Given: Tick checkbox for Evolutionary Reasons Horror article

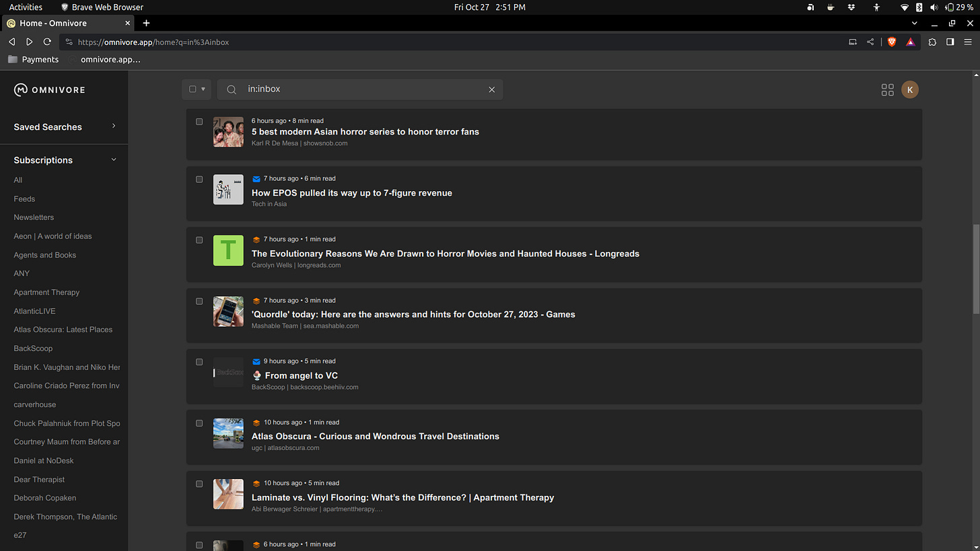Looking at the screenshot, I should [x=199, y=240].
